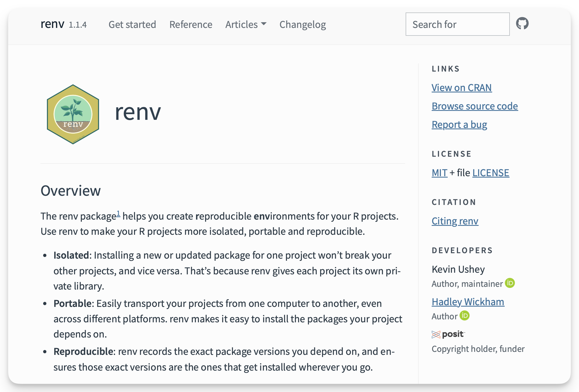Screen dimensions: 579x392
Task: Open the GitHub repository icon
Action: [x=522, y=24]
